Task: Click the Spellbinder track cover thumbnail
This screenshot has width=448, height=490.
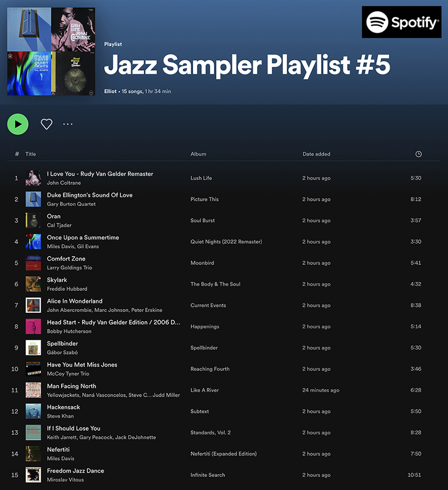Action: [33, 348]
